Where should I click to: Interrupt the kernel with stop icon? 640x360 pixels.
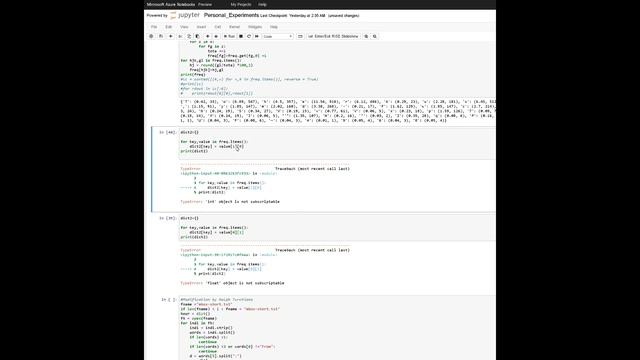pos(241,36)
